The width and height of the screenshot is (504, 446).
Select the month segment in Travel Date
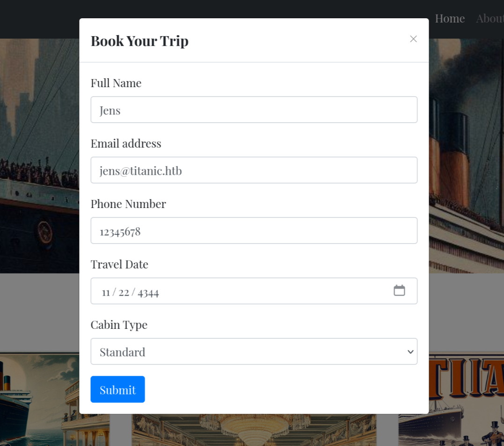coord(106,292)
